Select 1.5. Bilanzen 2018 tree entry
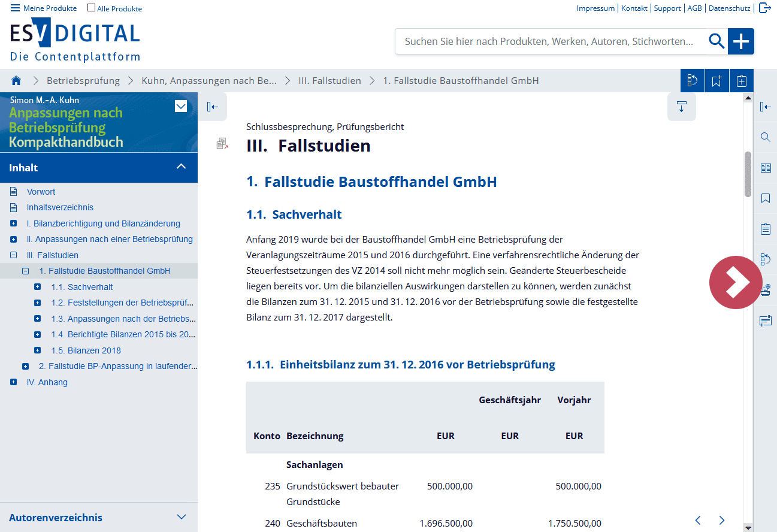 pos(86,350)
